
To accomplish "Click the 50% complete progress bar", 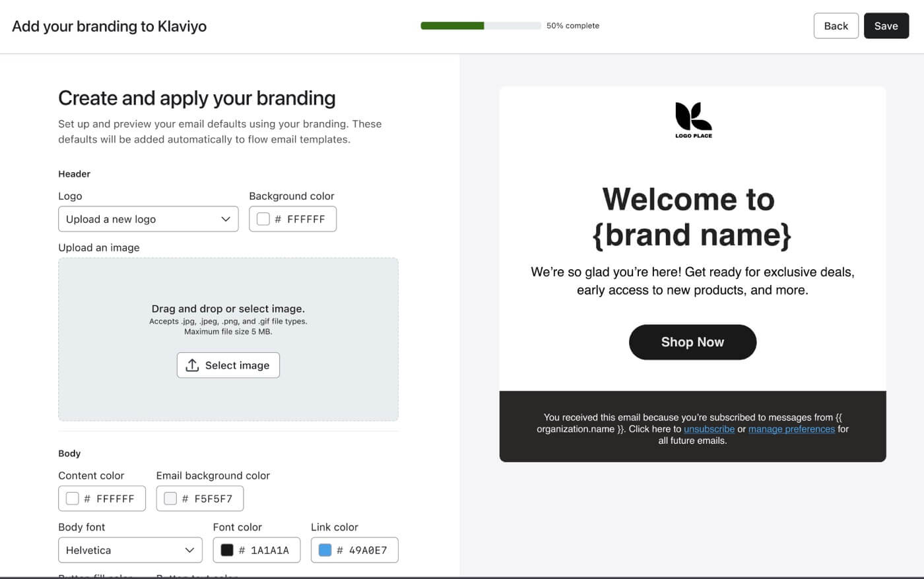I will pyautogui.click(x=480, y=26).
